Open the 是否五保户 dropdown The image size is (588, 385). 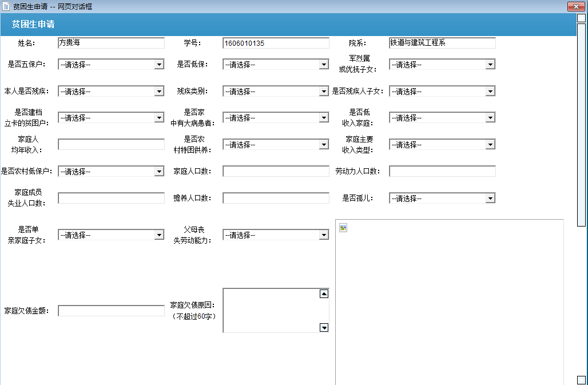pyautogui.click(x=111, y=65)
